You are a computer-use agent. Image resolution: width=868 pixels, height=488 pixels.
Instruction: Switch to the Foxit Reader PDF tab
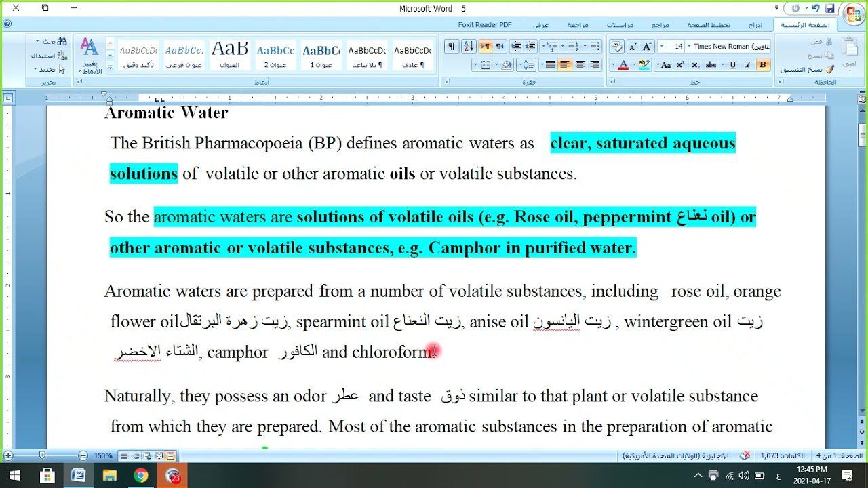[485, 25]
